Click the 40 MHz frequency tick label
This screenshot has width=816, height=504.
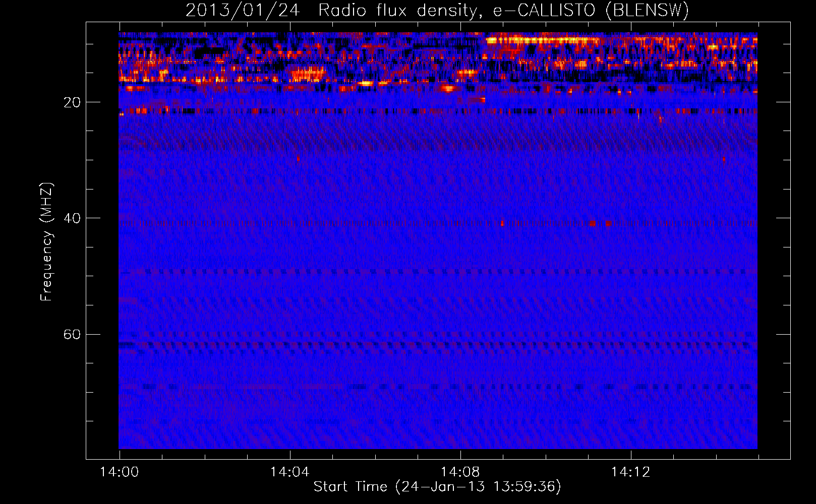(72, 218)
